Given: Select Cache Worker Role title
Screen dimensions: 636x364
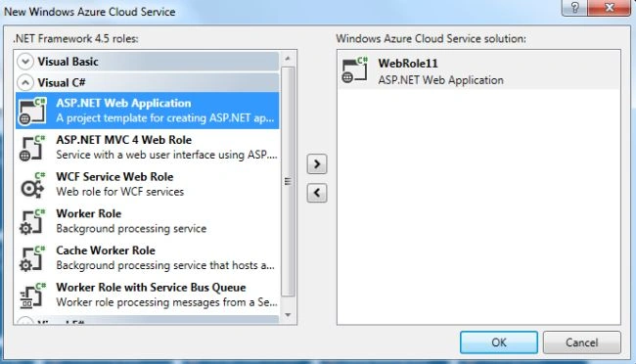Looking at the screenshot, I should [106, 250].
